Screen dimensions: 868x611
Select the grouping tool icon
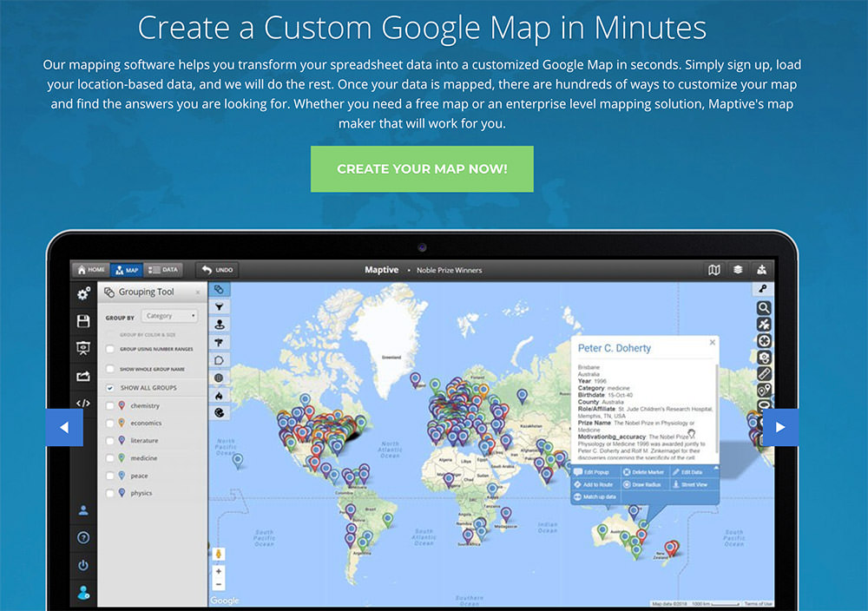pyautogui.click(x=220, y=290)
